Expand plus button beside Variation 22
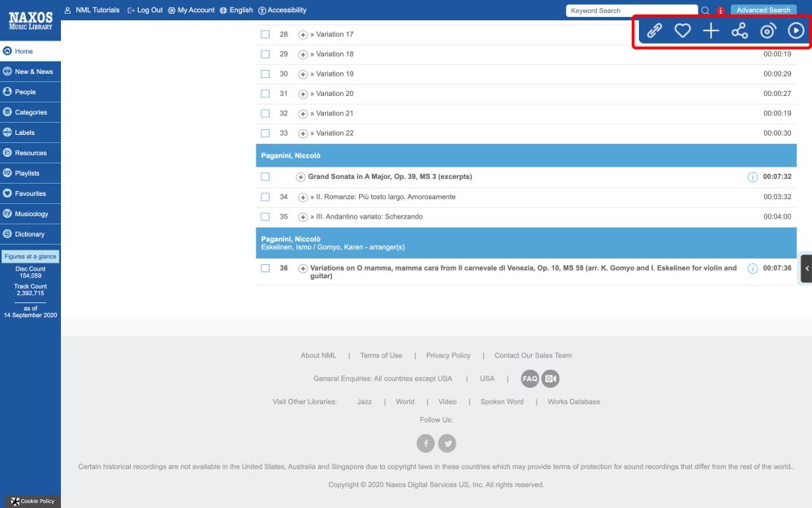 [303, 134]
